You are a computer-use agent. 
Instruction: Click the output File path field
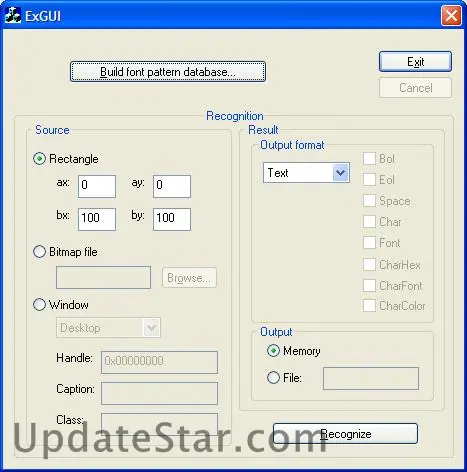tap(371, 379)
